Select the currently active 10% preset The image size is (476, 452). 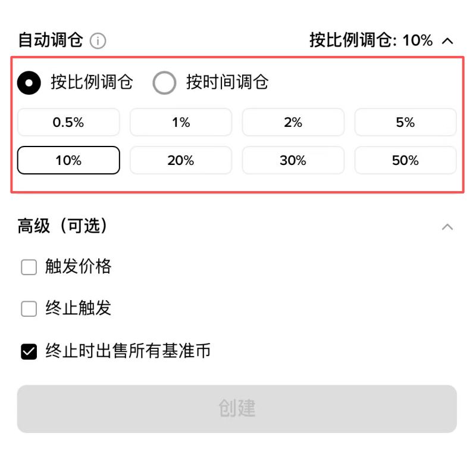(68, 160)
